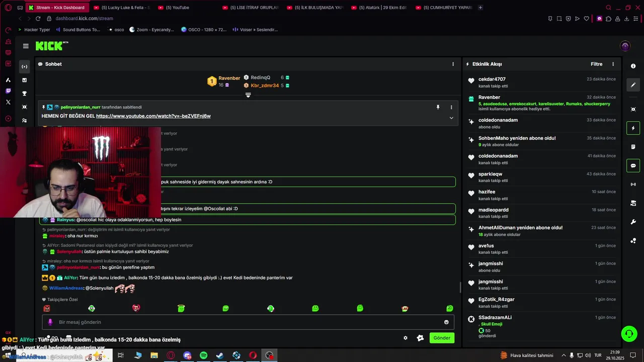
Task: Open Spotify from the Windows taskbar
Action: pos(203,355)
